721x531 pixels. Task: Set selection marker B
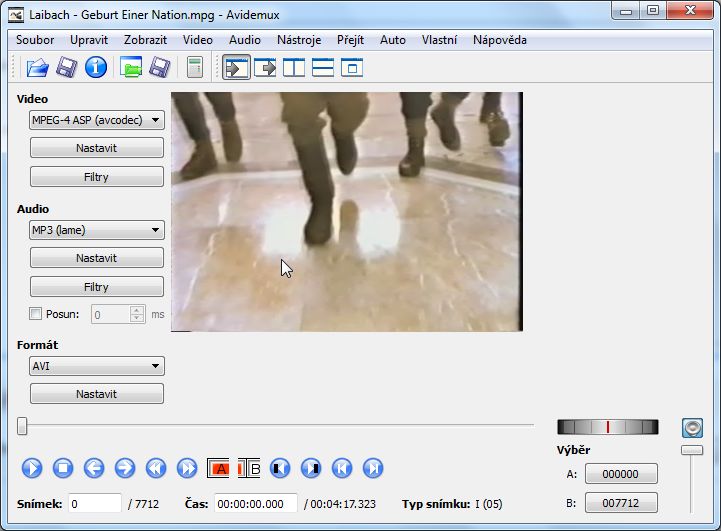(249, 468)
